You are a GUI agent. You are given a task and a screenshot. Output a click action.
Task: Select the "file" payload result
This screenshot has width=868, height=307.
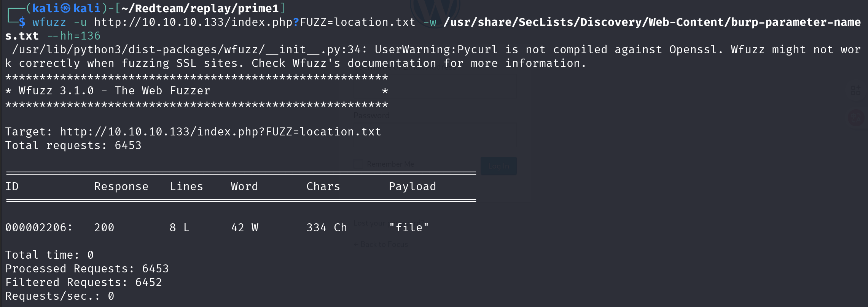tap(409, 227)
